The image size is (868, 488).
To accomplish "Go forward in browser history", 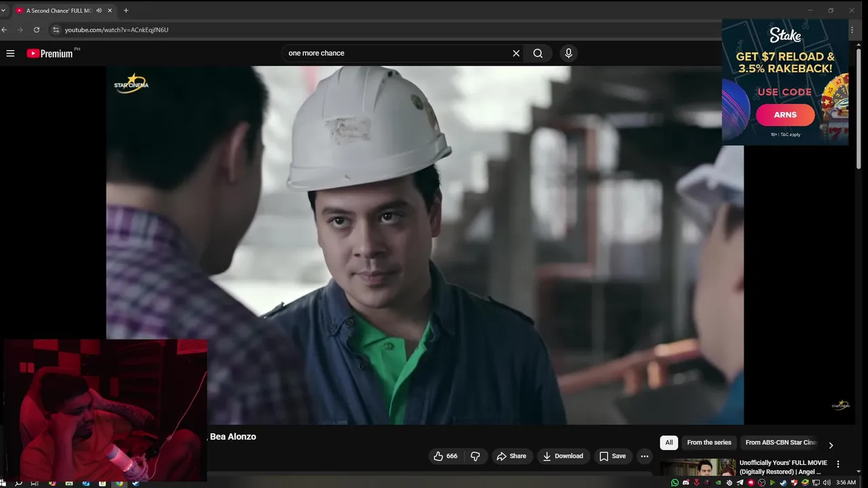I will 20,30.
